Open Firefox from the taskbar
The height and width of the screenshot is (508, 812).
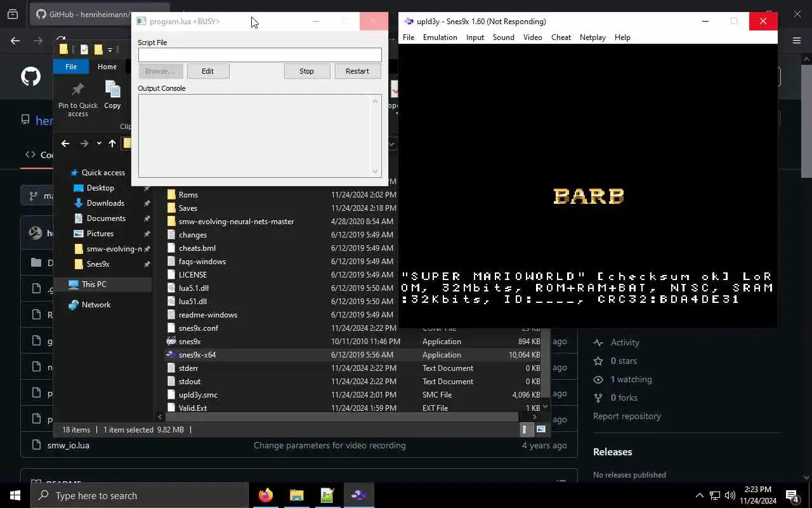266,495
